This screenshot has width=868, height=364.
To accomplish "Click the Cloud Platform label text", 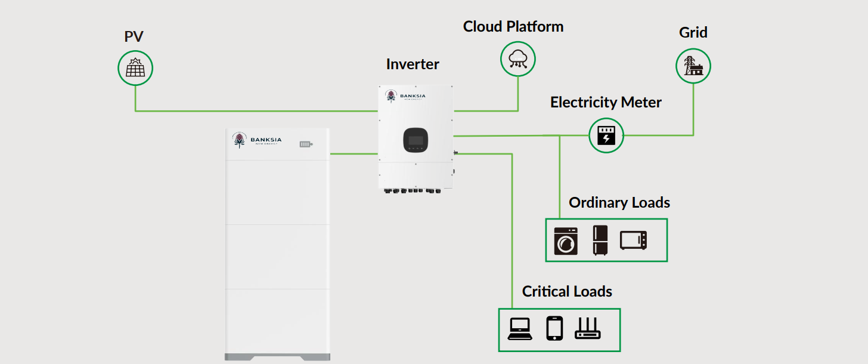I will [x=513, y=27].
